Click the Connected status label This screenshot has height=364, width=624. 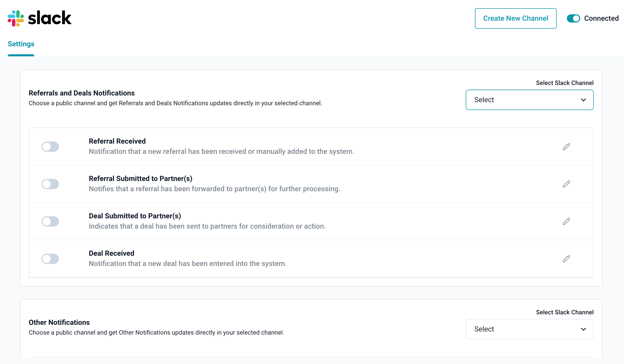pyautogui.click(x=601, y=18)
